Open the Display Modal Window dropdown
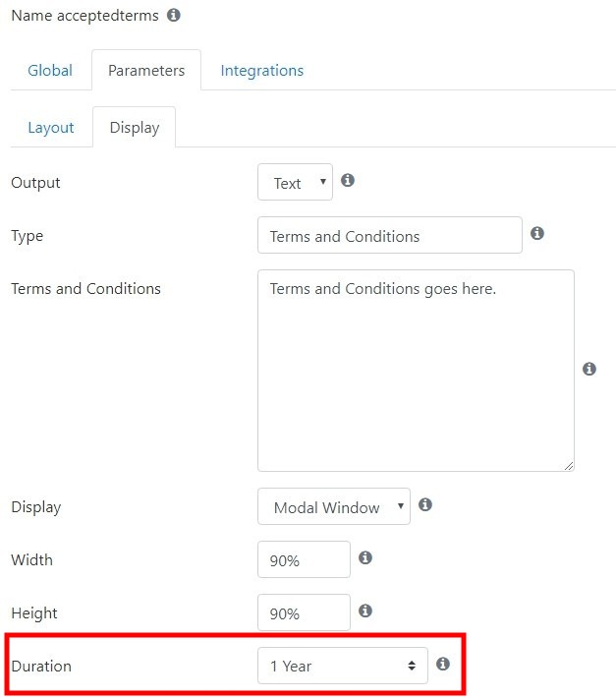 pyautogui.click(x=334, y=506)
